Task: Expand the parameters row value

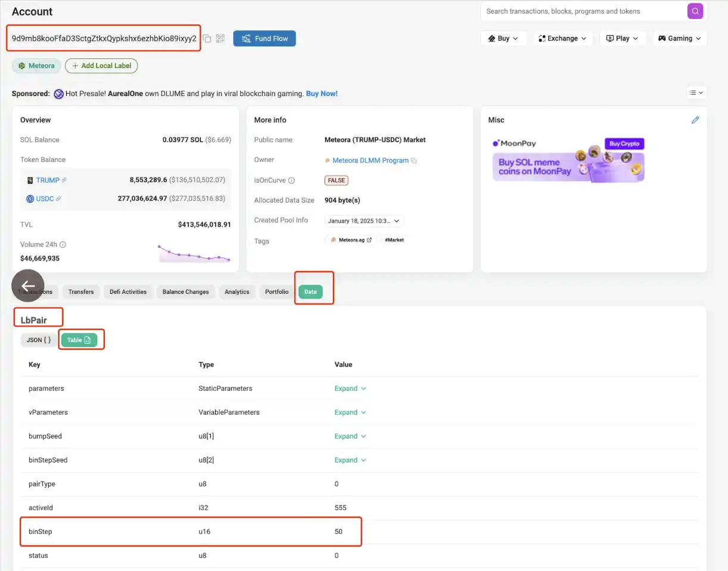Action: tap(350, 389)
